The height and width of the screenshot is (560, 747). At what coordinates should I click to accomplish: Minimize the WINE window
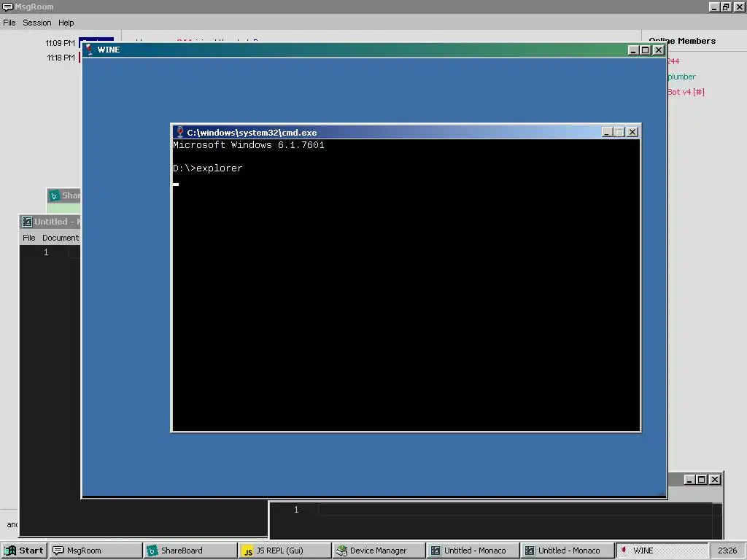(633, 50)
